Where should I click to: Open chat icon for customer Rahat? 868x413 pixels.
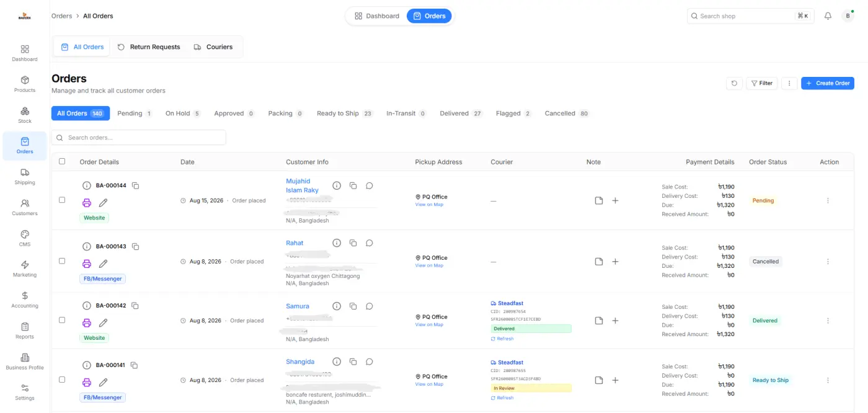coord(369,243)
